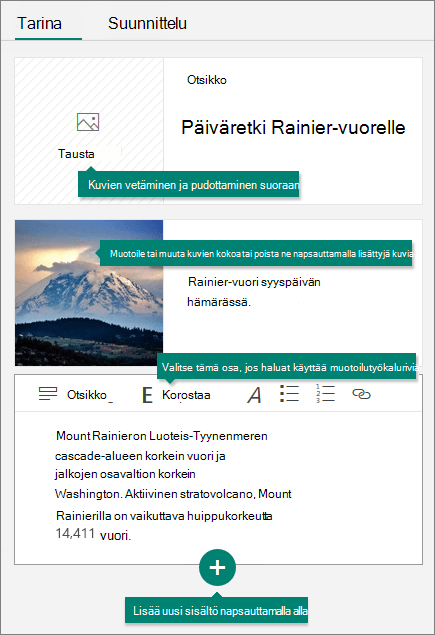
Task: Select the Mount Rainier photo thumbnail
Action: pos(89,293)
